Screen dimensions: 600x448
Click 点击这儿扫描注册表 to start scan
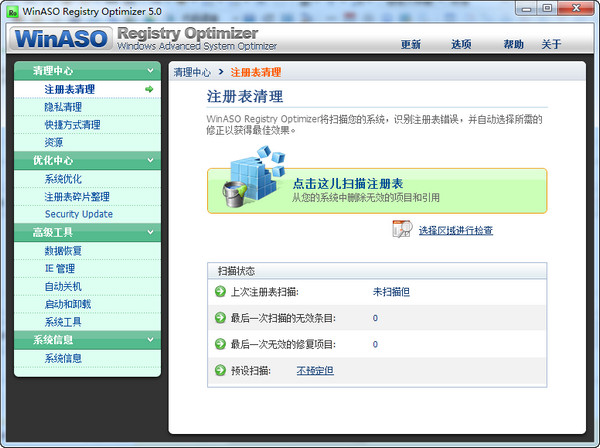click(347, 184)
